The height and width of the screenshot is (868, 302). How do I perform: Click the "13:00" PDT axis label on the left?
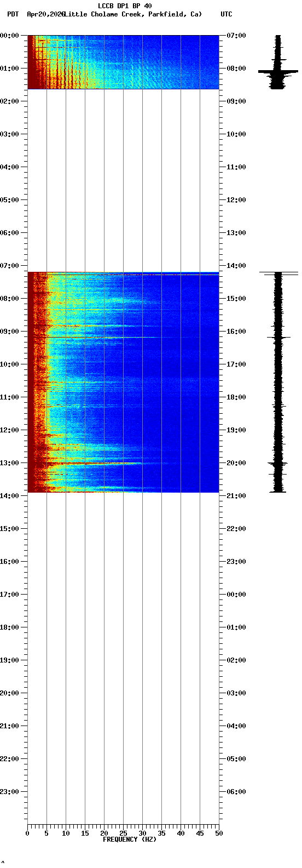tap(10, 463)
